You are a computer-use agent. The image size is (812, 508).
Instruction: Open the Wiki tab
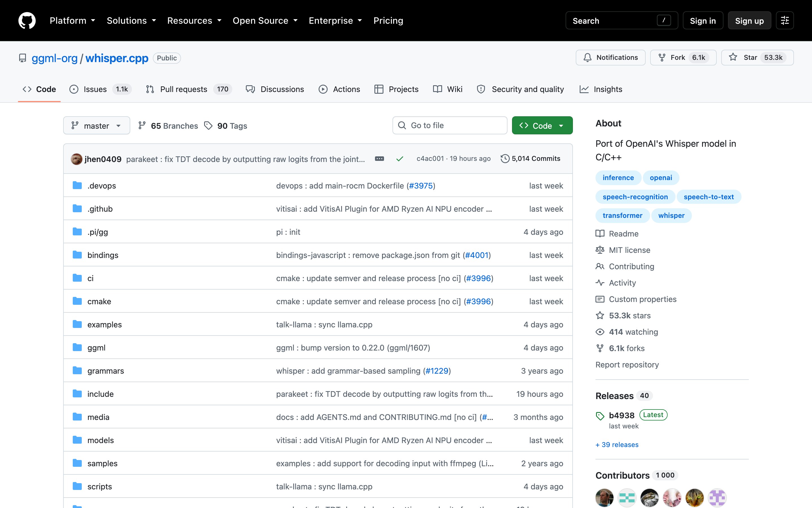pos(448,89)
